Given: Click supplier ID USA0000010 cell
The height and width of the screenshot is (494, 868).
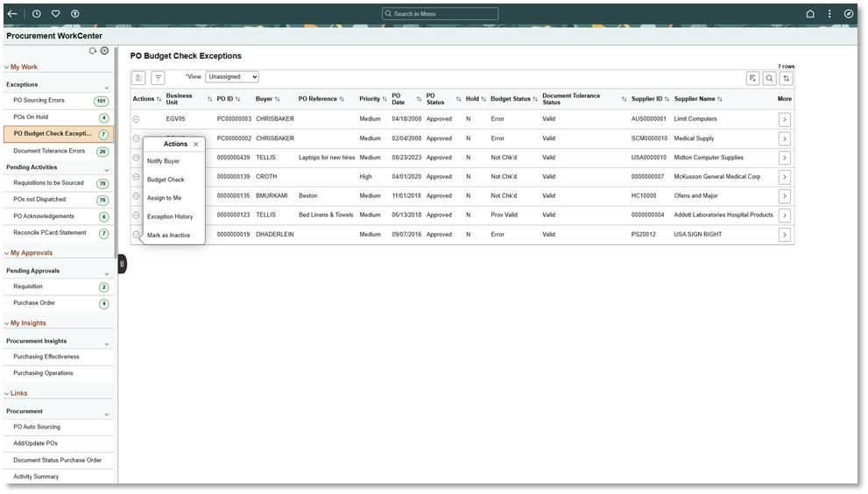Looking at the screenshot, I should click(649, 158).
